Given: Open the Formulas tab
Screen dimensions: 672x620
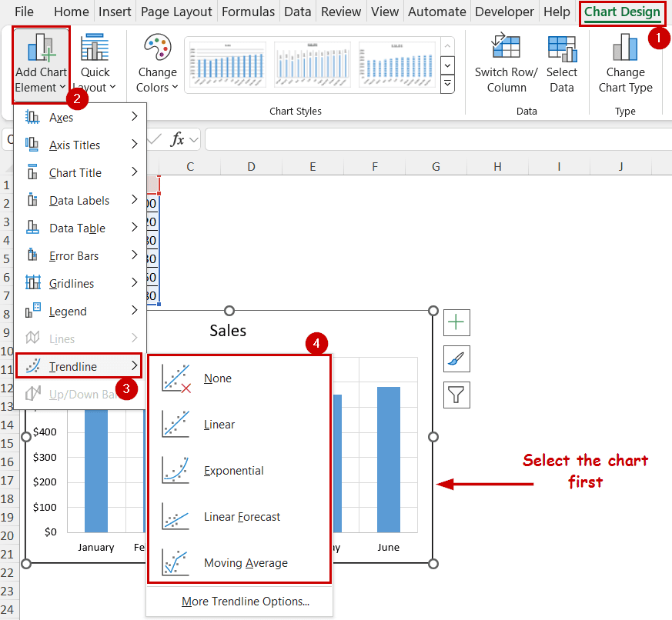Looking at the screenshot, I should pyautogui.click(x=248, y=12).
